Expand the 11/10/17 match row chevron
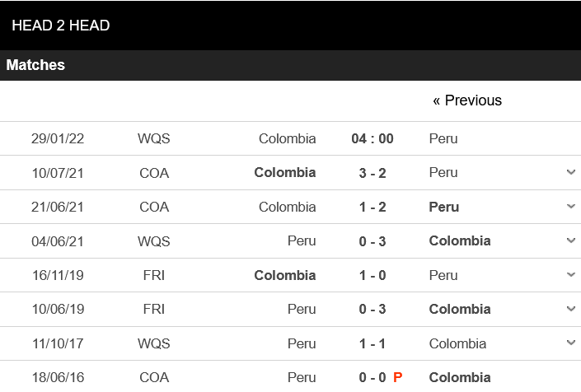 [571, 343]
